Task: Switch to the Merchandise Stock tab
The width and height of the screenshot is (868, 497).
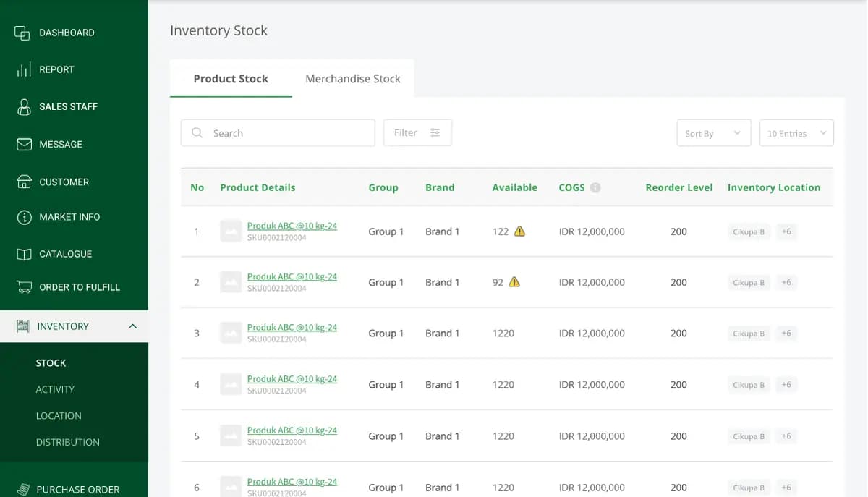Action: tap(353, 79)
